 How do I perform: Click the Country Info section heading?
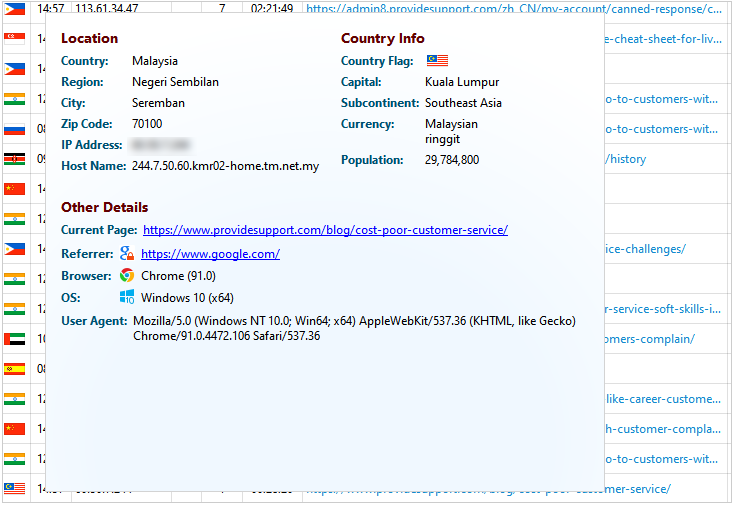click(382, 38)
